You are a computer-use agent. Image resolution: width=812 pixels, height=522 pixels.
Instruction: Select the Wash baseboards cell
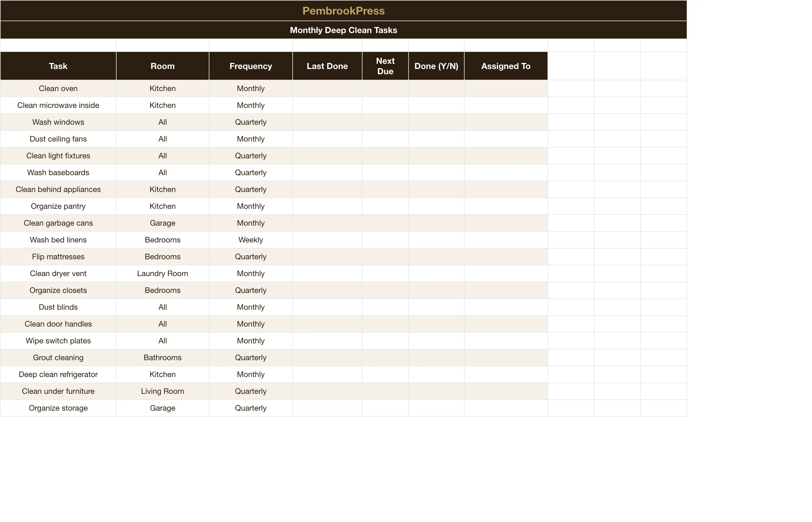[x=58, y=173]
